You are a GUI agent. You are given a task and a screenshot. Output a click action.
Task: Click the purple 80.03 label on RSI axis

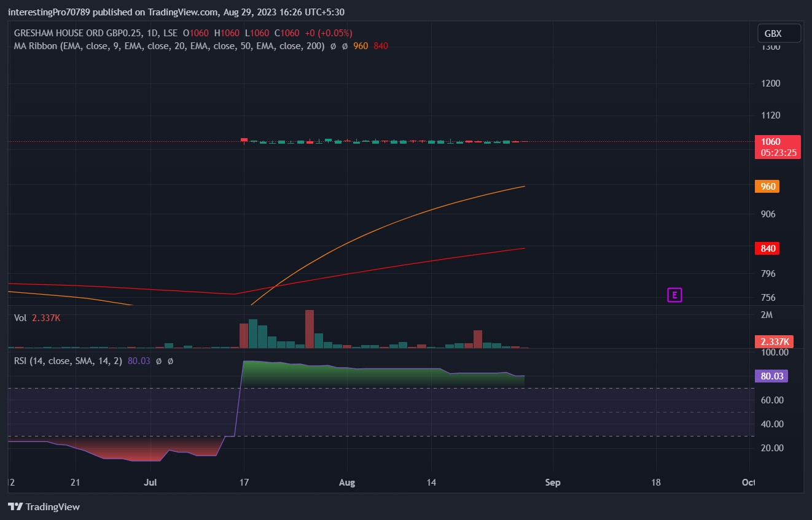772,376
